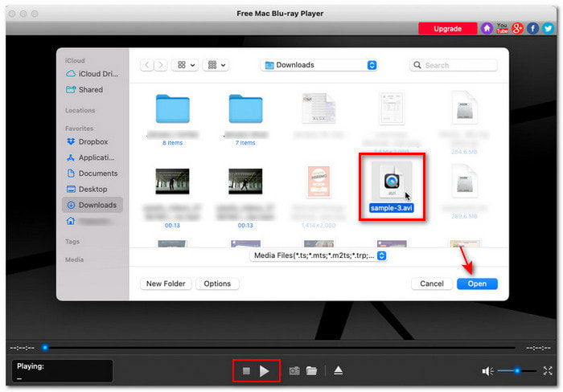Open the Media Files type filter dropdown

[x=318, y=255]
